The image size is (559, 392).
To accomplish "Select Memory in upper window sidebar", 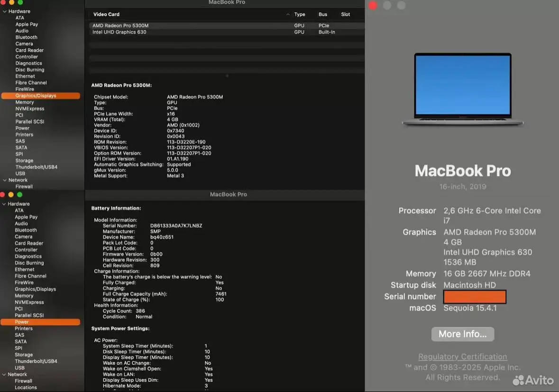I will 25,102.
